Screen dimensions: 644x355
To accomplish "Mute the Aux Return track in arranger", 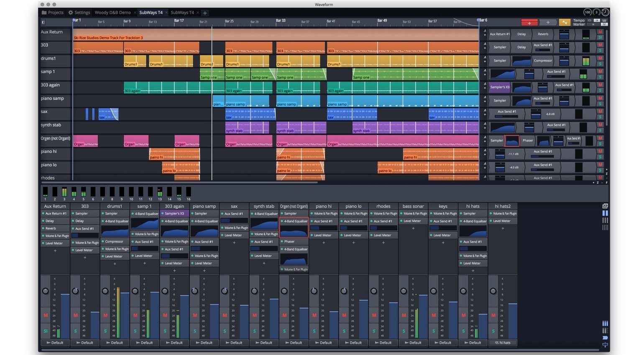I will coord(600,32).
